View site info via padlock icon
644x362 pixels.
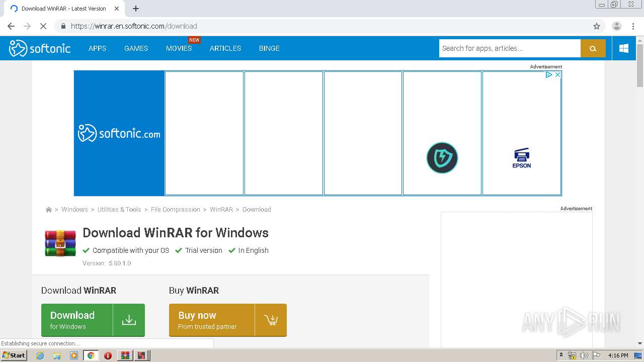(63, 26)
